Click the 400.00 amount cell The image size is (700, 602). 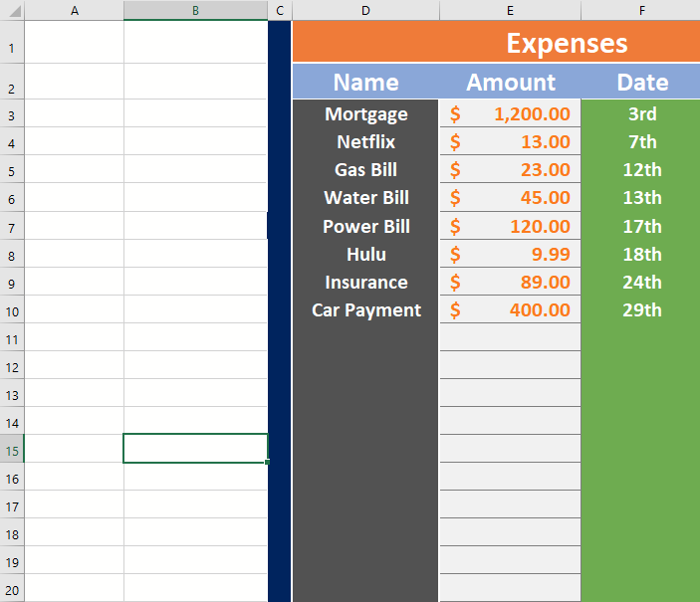[x=510, y=309]
